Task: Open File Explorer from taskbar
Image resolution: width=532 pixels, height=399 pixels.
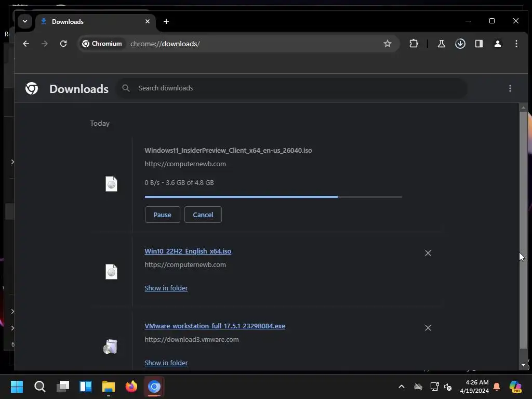Action: tap(109, 387)
